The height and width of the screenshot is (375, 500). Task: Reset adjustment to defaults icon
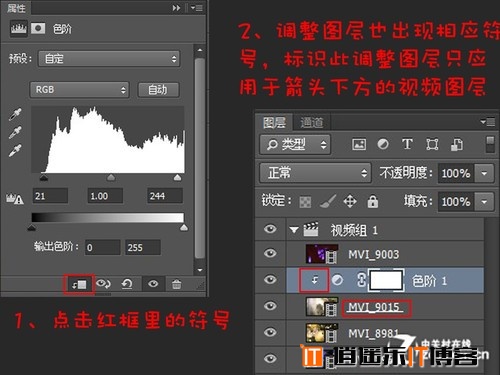pos(127,284)
